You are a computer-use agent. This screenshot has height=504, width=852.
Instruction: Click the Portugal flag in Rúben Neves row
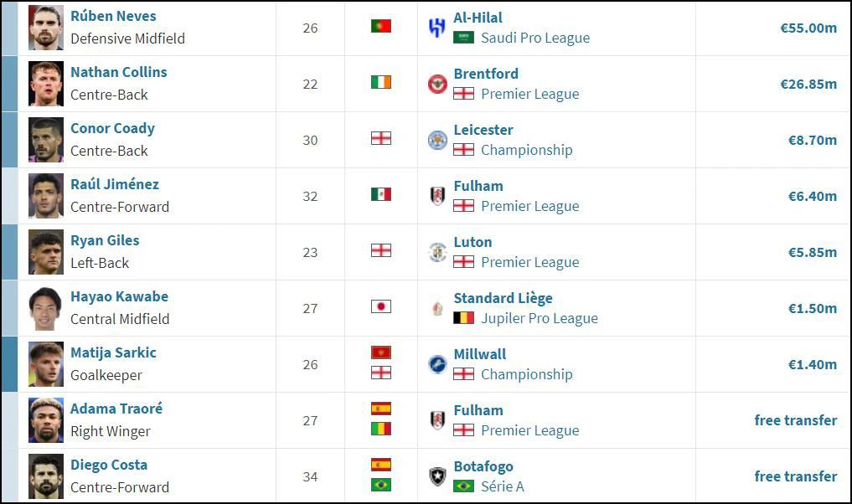pyautogui.click(x=381, y=26)
